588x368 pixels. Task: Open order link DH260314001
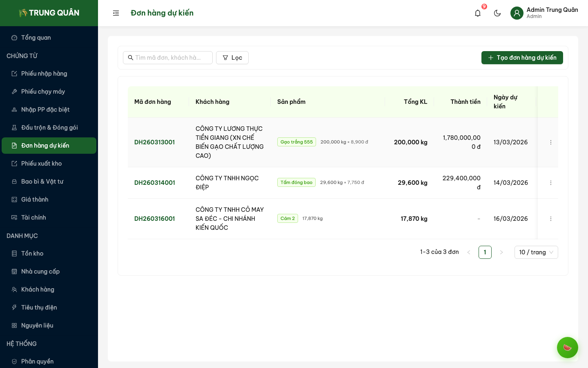[x=155, y=183]
